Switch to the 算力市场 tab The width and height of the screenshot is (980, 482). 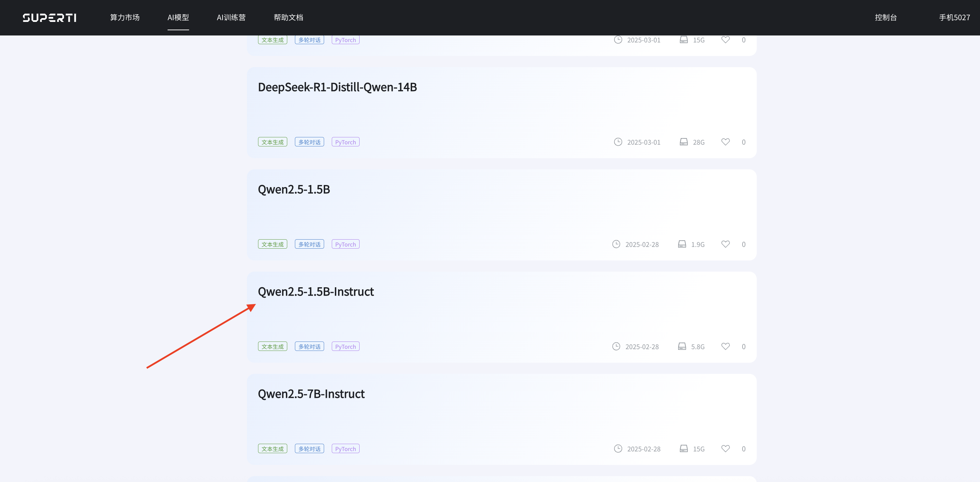(x=125, y=17)
